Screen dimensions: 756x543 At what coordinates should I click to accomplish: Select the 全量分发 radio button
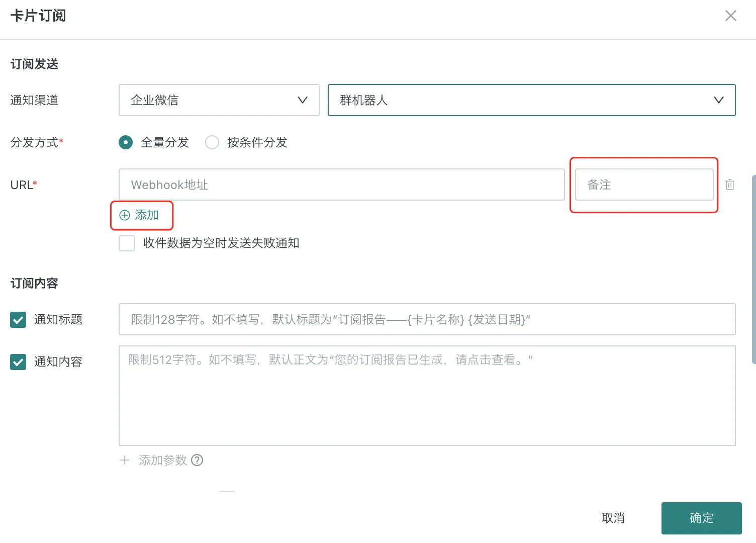click(126, 142)
